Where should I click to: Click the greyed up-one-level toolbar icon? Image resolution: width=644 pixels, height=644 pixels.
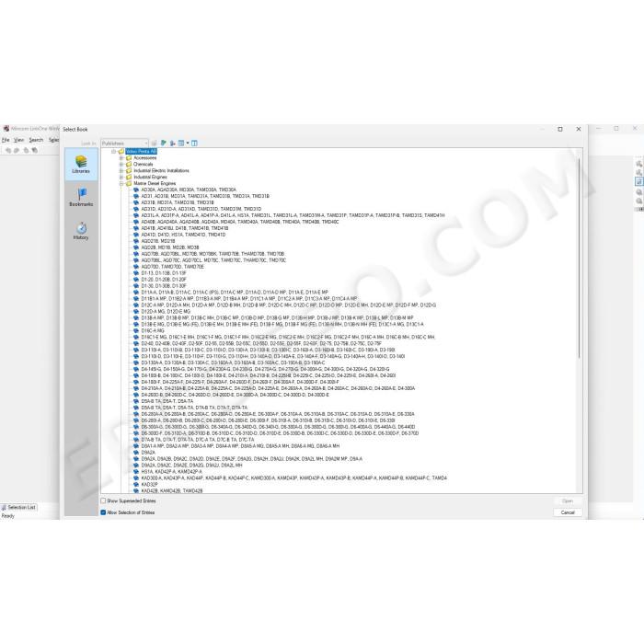(154, 143)
